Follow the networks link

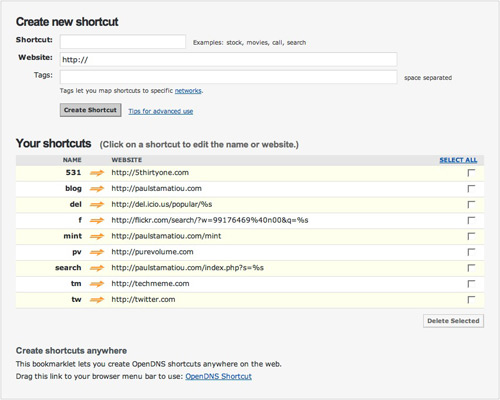click(x=188, y=91)
